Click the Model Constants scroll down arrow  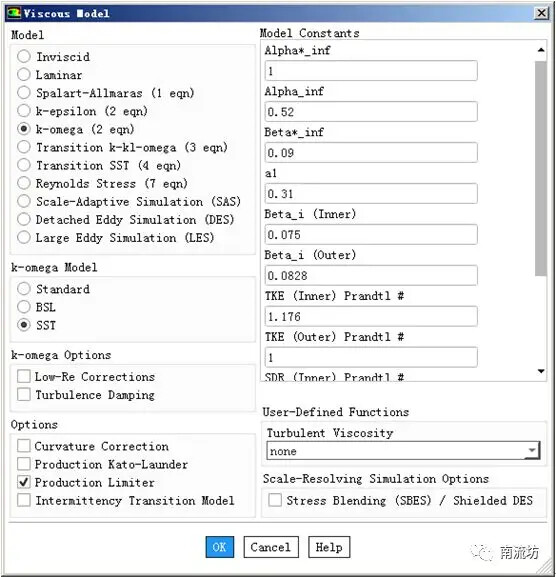541,371
